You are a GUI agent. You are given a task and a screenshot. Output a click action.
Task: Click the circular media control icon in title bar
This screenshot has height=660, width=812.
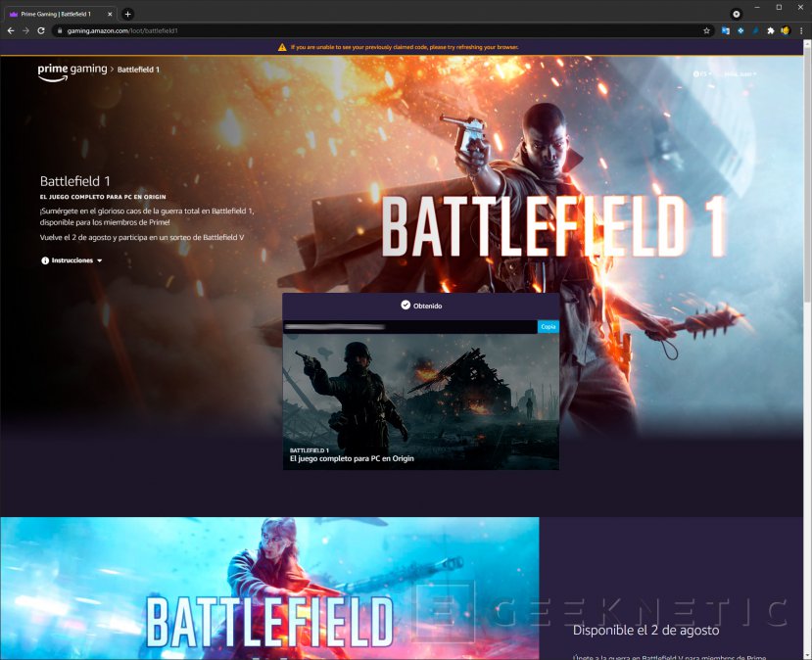point(736,14)
